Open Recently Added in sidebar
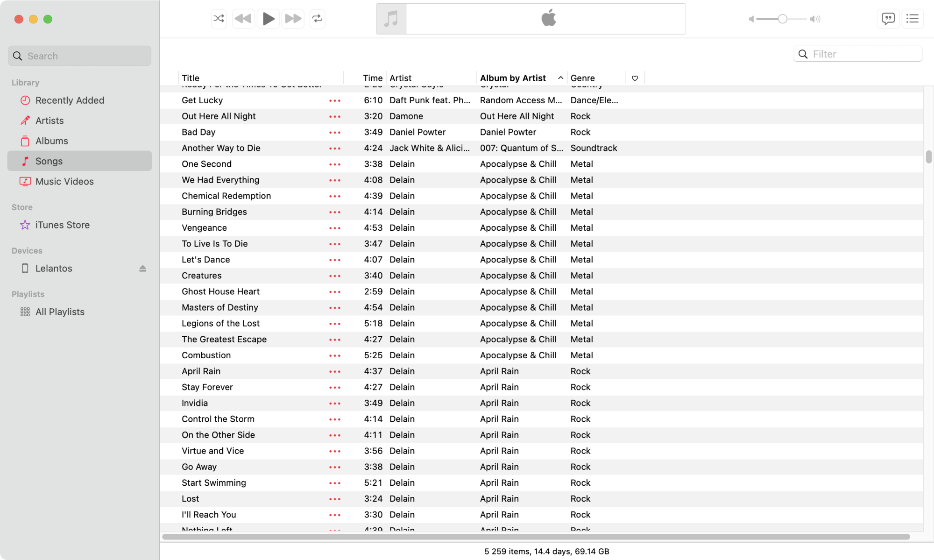934x560 pixels. point(70,100)
